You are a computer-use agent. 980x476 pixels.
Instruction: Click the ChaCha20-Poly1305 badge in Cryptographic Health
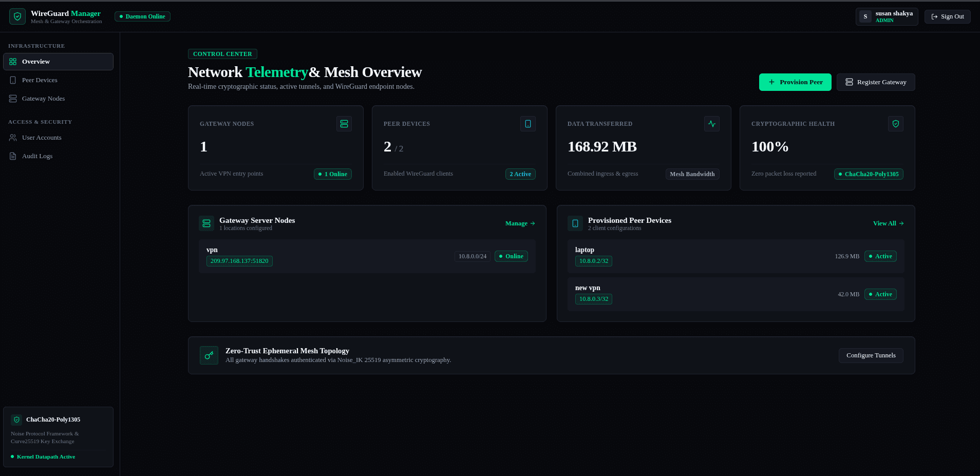point(869,174)
